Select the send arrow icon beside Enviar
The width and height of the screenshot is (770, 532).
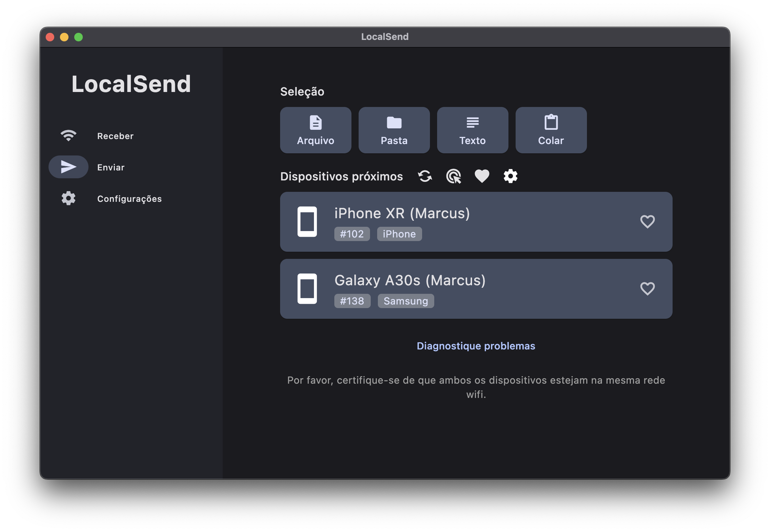click(x=69, y=167)
